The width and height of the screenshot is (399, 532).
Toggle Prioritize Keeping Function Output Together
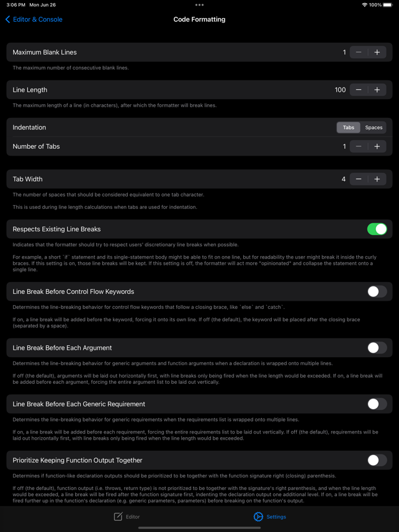pyautogui.click(x=377, y=461)
